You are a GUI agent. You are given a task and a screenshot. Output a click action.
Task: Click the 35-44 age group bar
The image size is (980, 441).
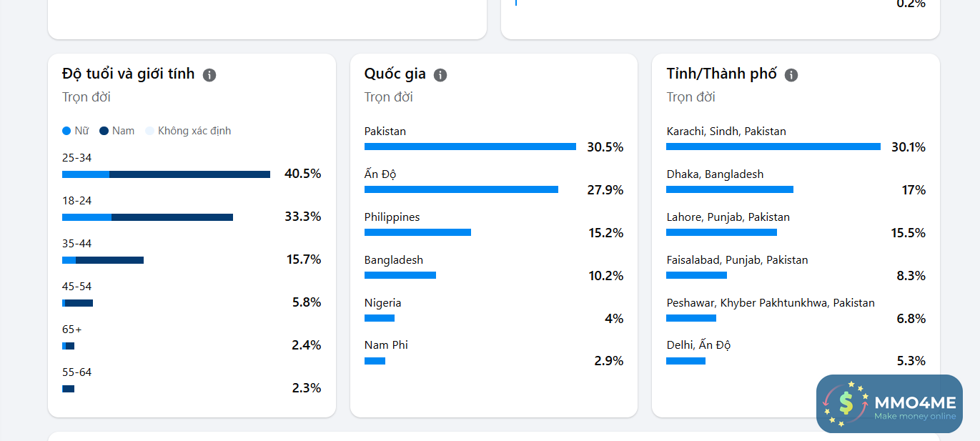pyautogui.click(x=103, y=260)
